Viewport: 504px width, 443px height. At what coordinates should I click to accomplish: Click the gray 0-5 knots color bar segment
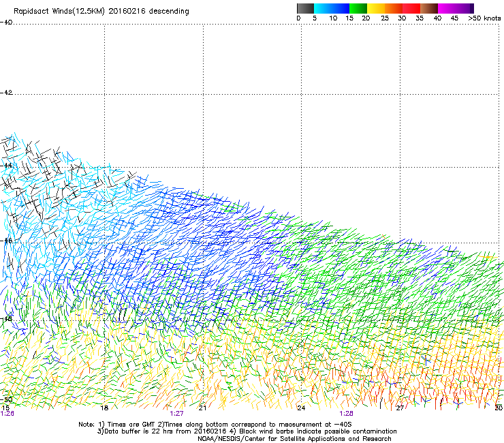coord(305,8)
